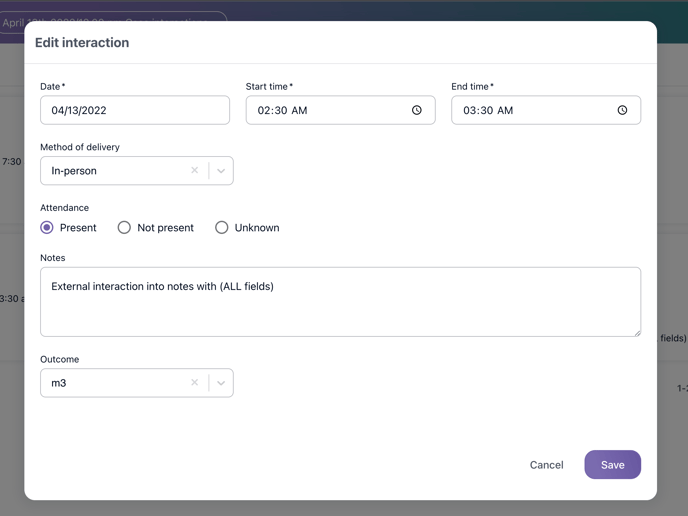Select the hour segment in Start time
Viewport: 688px width, 516px height.
point(264,110)
